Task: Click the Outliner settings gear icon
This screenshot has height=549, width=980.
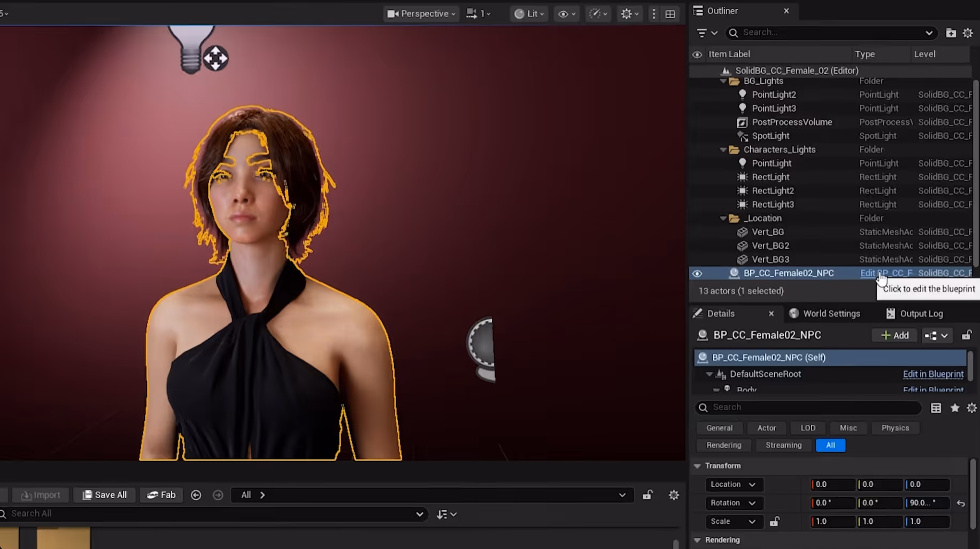Action: (968, 33)
